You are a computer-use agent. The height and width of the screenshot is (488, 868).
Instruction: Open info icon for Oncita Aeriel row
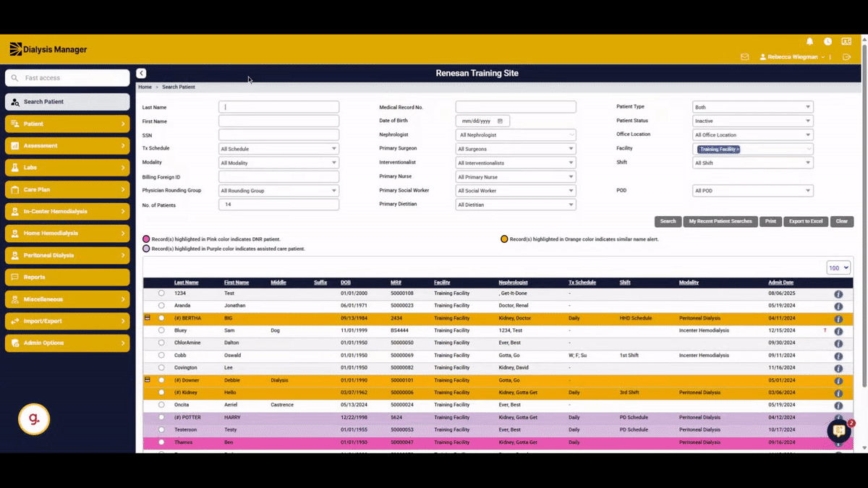coord(838,406)
